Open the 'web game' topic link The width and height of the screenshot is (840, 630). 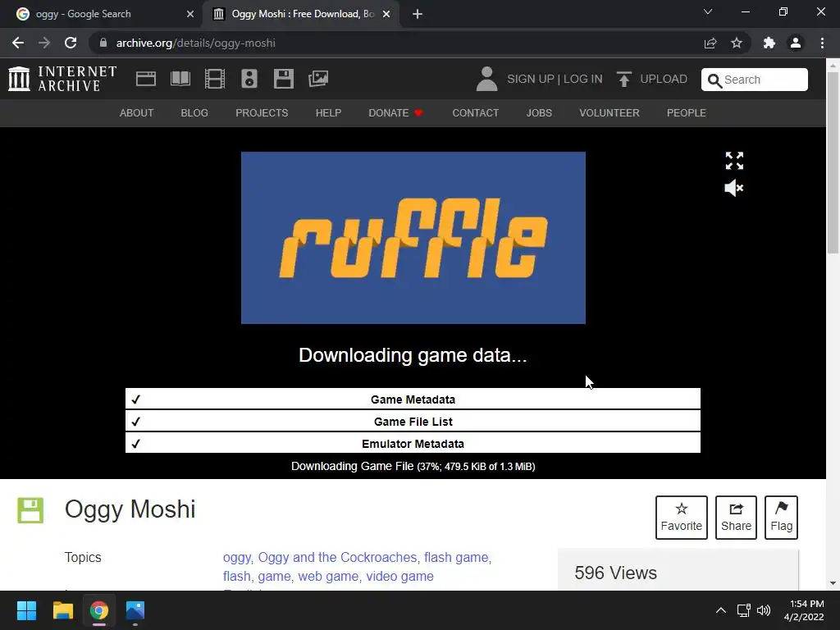pyautogui.click(x=328, y=577)
